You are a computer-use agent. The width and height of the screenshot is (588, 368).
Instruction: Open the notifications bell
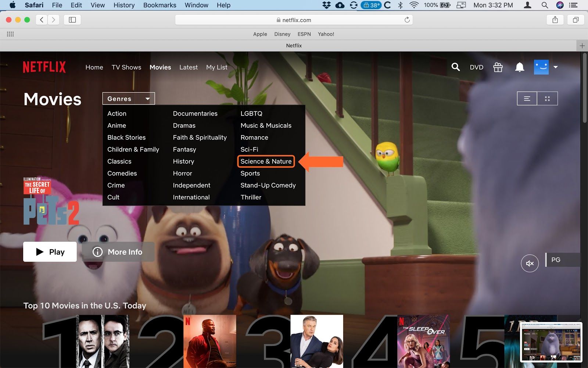519,67
